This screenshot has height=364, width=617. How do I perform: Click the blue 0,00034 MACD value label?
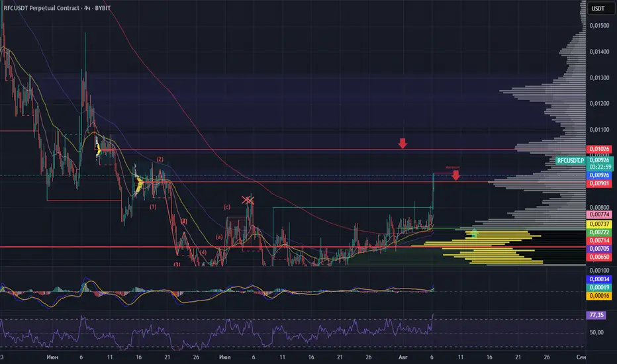599,279
